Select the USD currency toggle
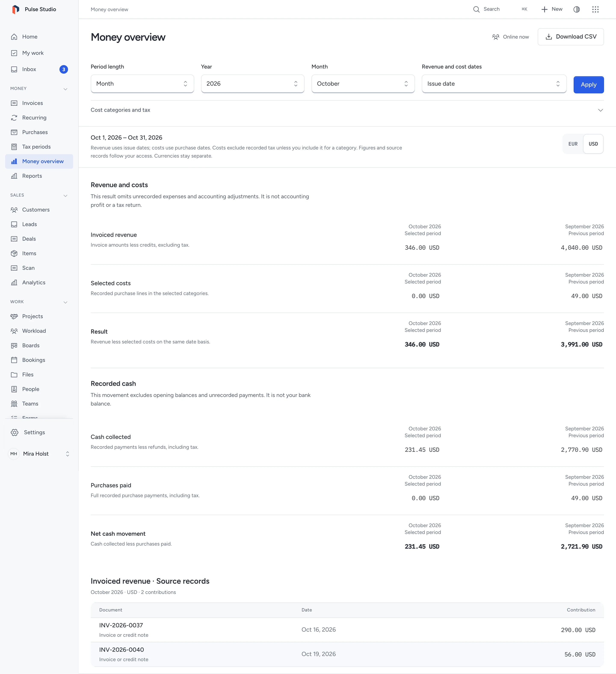 point(593,144)
